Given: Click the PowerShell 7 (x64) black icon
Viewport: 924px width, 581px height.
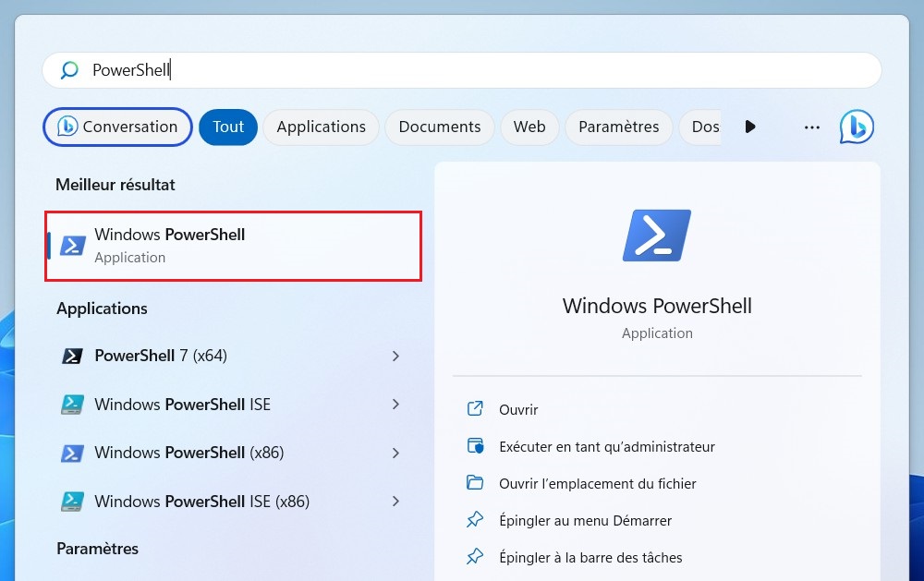Looking at the screenshot, I should pyautogui.click(x=72, y=356).
